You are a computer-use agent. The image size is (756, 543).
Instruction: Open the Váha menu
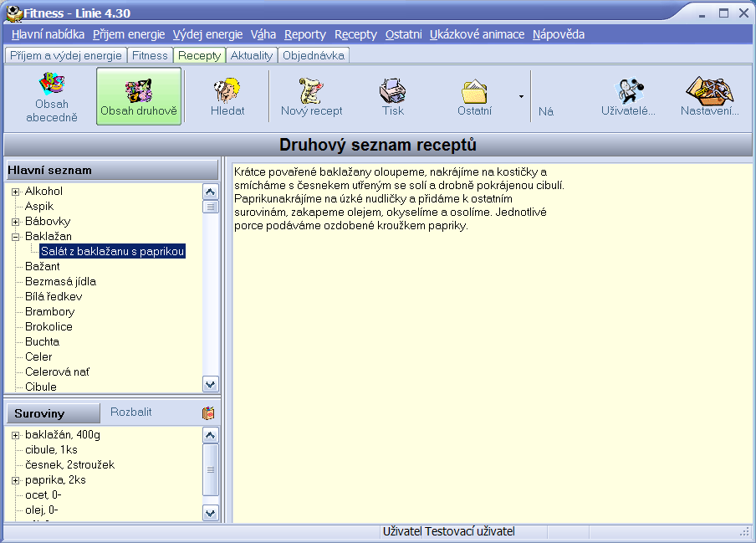(x=263, y=34)
